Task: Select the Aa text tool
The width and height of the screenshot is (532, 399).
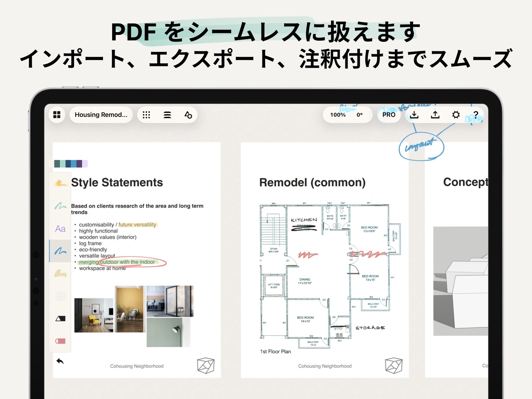Action: pos(60,229)
